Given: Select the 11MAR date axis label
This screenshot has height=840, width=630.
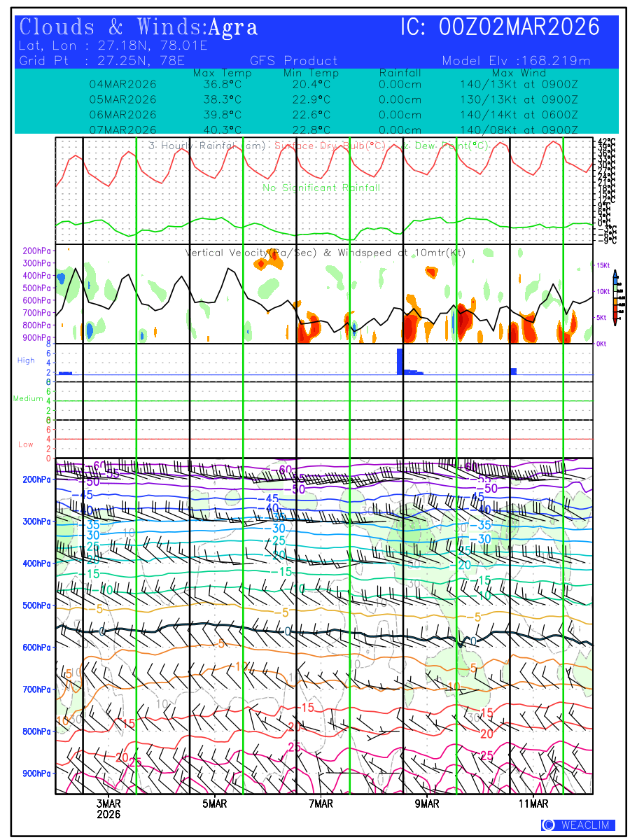Looking at the screenshot, I should 533,804.
